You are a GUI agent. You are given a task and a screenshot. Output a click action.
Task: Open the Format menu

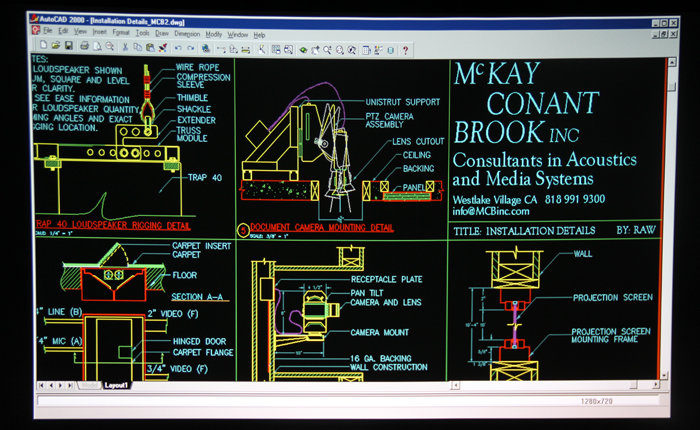[x=121, y=34]
